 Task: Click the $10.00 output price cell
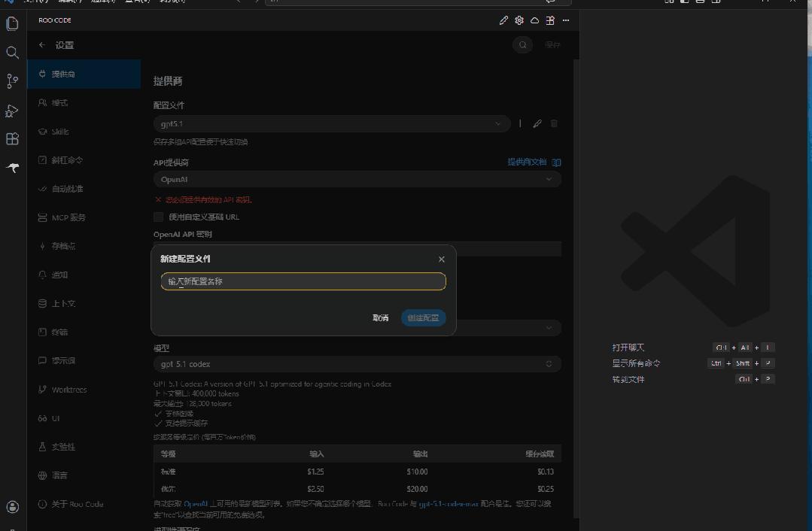[x=417, y=472]
